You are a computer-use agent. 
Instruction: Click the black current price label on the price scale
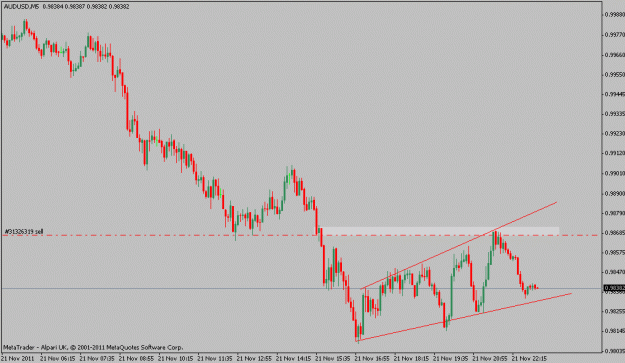[x=614, y=288]
